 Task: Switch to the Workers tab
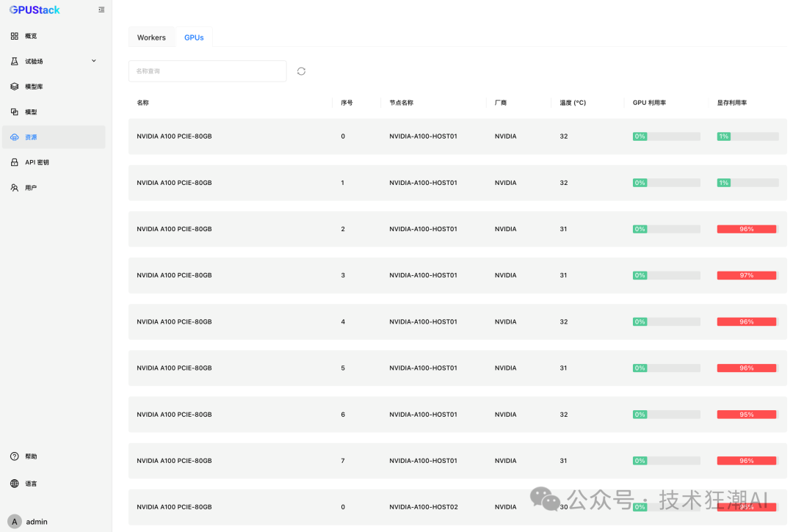pos(151,37)
